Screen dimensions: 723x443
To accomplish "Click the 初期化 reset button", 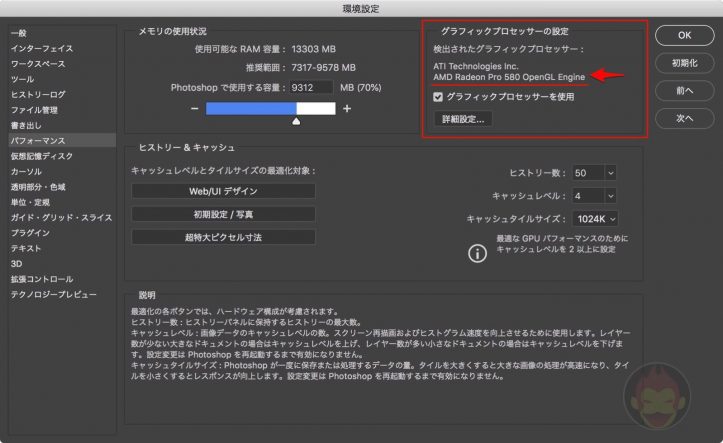I will [684, 63].
